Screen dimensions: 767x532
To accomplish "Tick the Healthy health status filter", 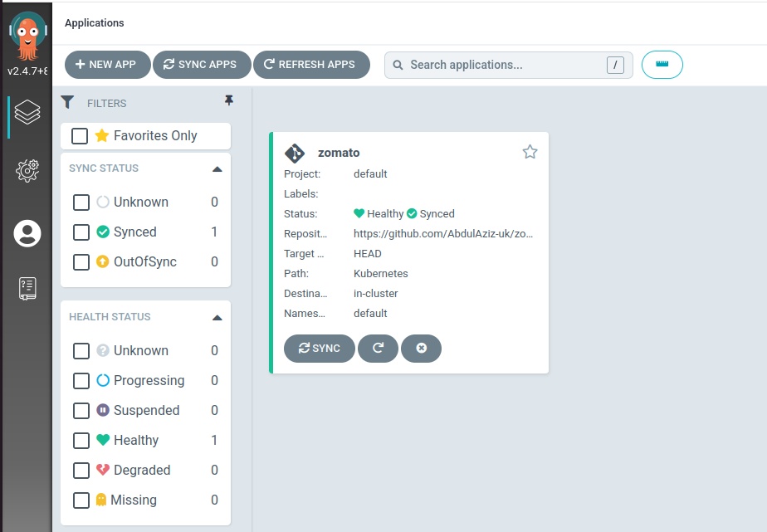I will (81, 441).
